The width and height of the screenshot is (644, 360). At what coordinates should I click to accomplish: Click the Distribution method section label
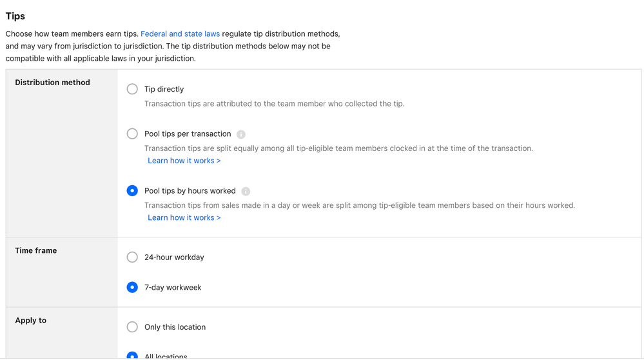click(x=52, y=83)
